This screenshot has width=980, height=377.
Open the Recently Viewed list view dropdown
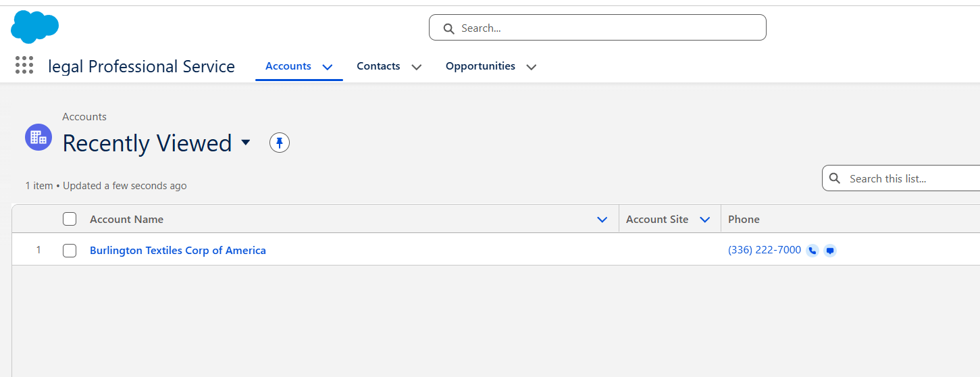coord(246,143)
